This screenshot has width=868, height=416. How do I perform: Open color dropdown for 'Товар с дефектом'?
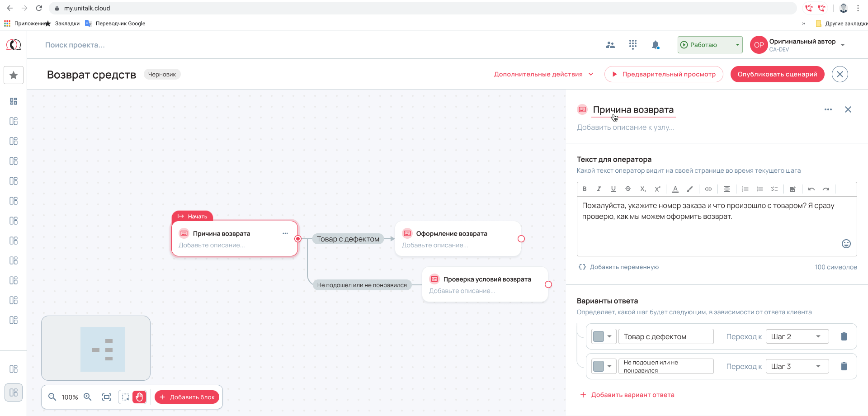[604, 336]
